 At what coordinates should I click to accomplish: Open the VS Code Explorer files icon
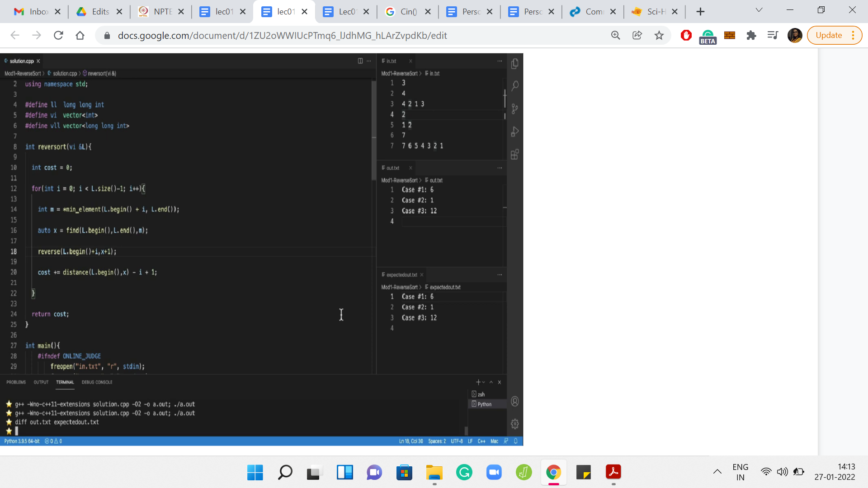click(x=514, y=64)
